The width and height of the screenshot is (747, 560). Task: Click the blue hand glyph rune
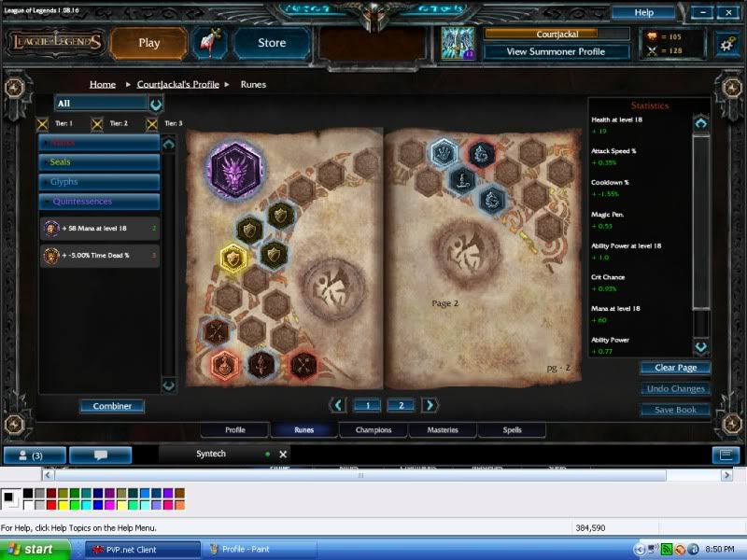pos(444,151)
